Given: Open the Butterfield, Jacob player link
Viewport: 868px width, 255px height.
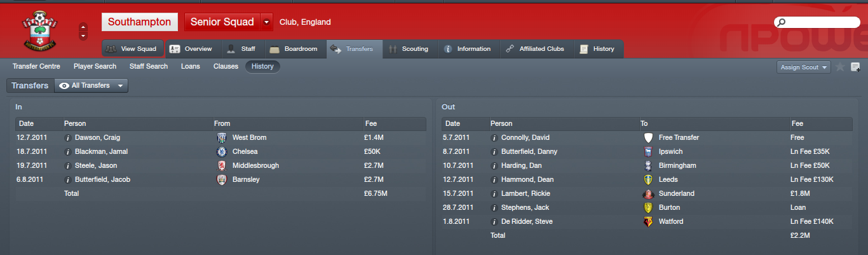Looking at the screenshot, I should point(102,179).
